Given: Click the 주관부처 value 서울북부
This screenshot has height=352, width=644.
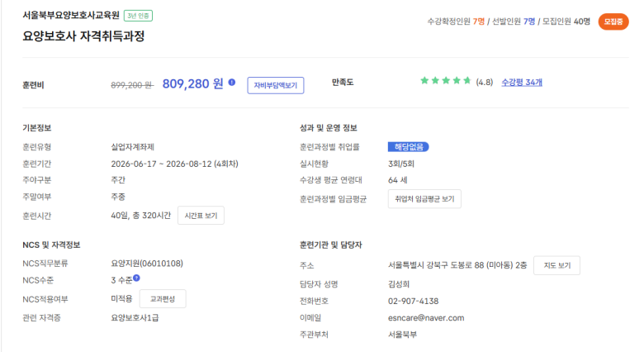Looking at the screenshot, I should (x=402, y=335).
